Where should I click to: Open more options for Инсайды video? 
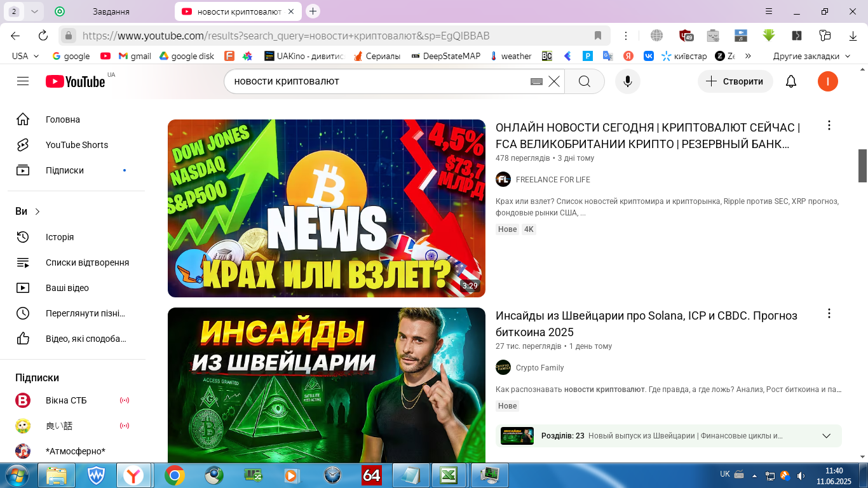(829, 313)
